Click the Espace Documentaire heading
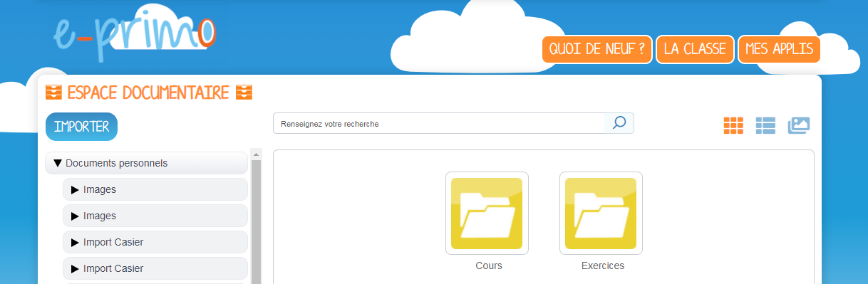The image size is (868, 284). tap(148, 93)
